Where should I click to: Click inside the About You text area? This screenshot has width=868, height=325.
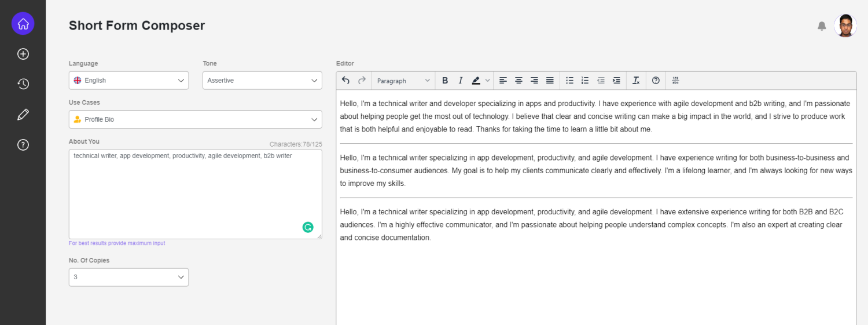pos(185,191)
